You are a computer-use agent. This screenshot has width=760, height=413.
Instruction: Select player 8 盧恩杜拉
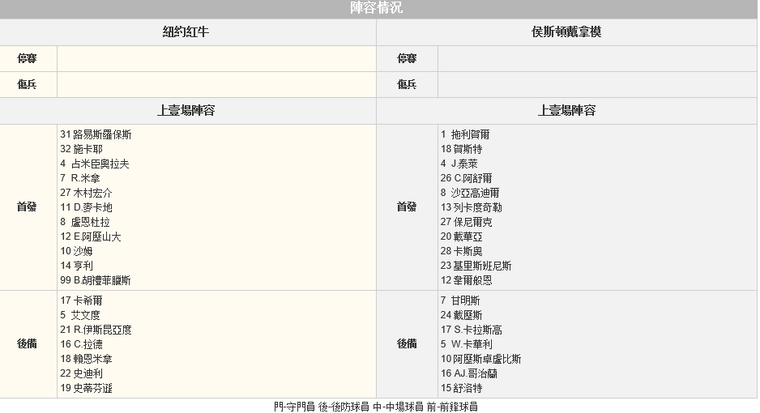[85, 222]
